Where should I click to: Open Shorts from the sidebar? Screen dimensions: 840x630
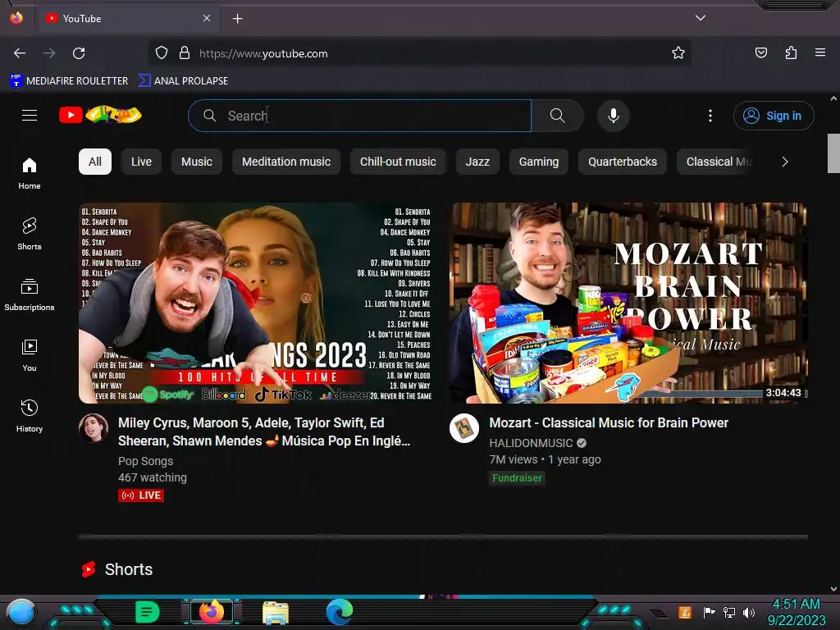pos(30,234)
